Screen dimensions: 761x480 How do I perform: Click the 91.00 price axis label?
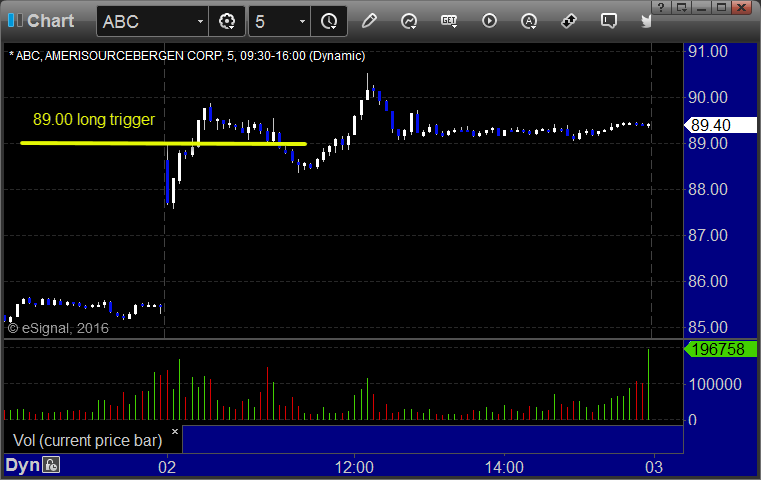[x=708, y=51]
